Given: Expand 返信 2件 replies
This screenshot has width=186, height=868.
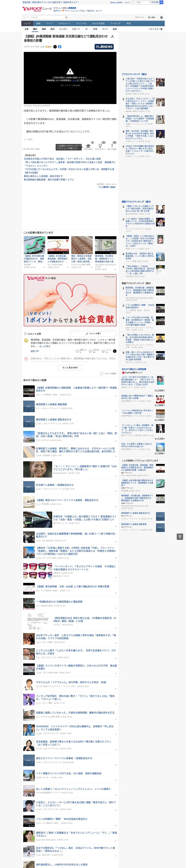Looking at the screenshot, I should point(35,351).
